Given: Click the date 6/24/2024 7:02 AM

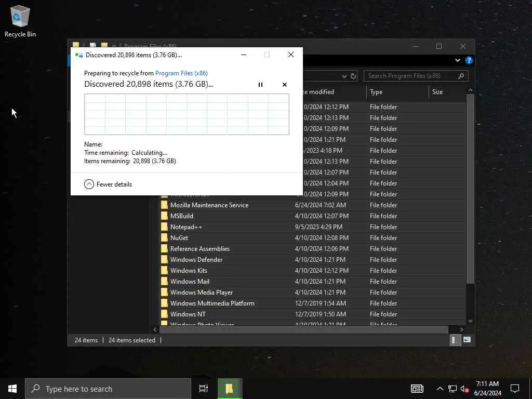Looking at the screenshot, I should [320, 205].
